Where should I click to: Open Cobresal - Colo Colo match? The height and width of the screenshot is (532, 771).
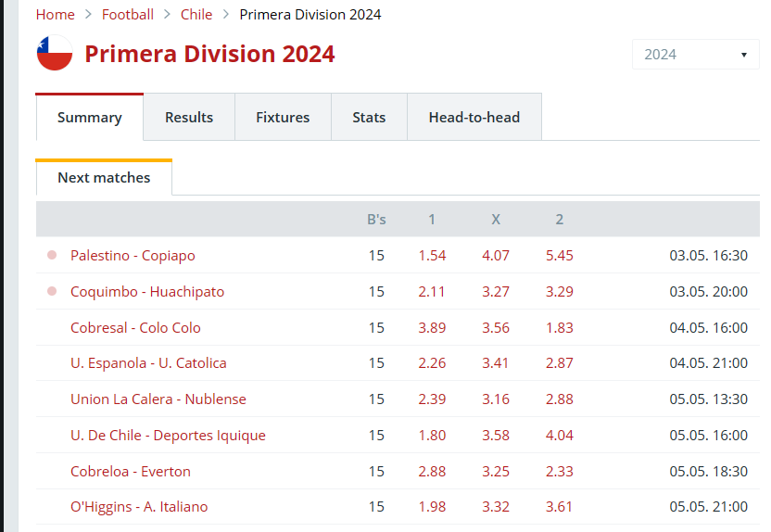click(135, 327)
